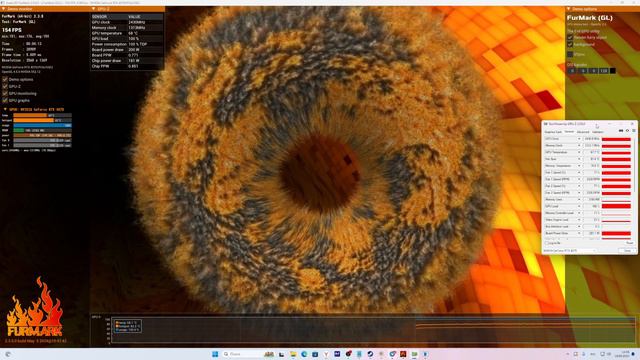Screen dimensions: 640x360
Task: Click GPU-Z refresh icon
Action: [627, 131]
